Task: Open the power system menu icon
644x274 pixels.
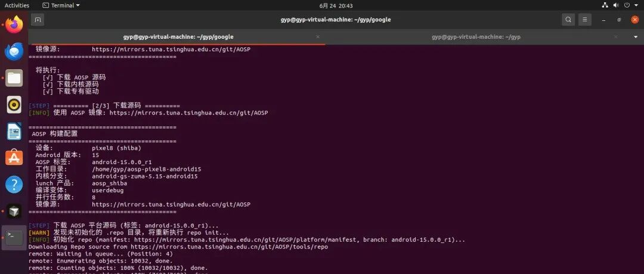Action: pos(627,5)
